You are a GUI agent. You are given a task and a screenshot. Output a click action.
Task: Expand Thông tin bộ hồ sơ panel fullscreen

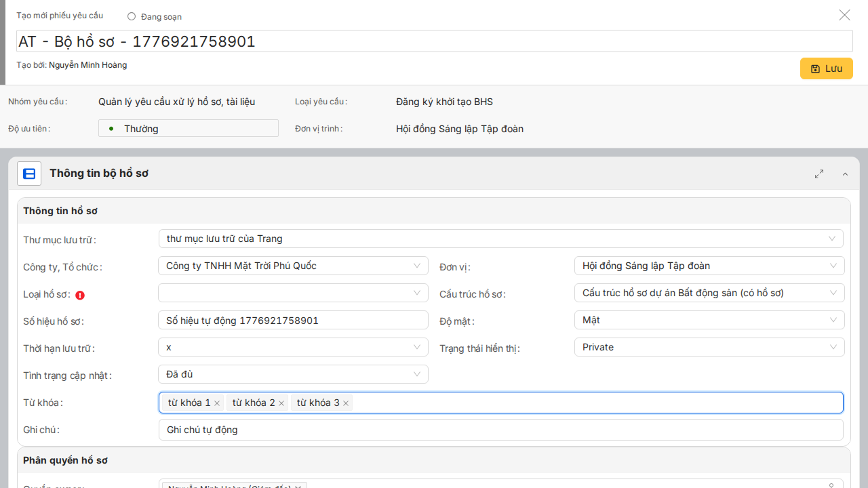point(819,174)
